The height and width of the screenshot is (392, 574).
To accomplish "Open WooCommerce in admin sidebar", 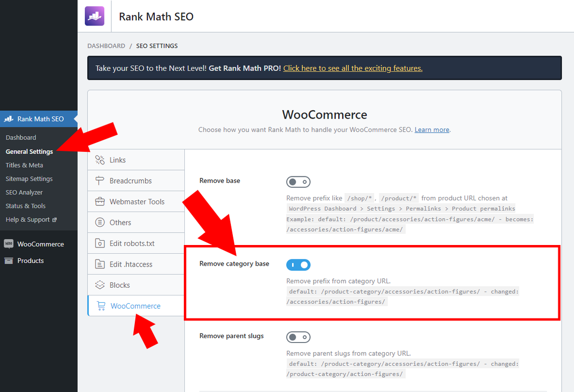I will 39,244.
